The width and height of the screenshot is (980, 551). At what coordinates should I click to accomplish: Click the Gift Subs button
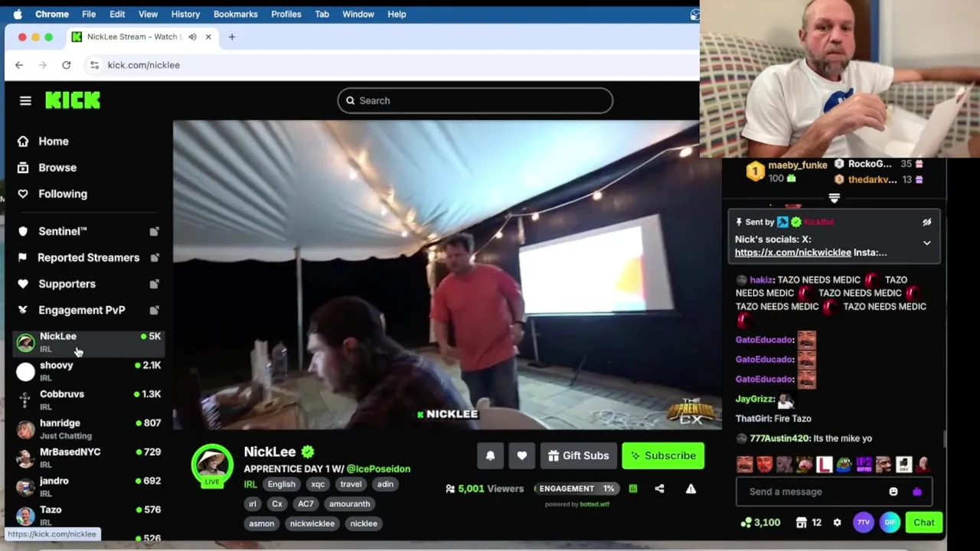(578, 455)
